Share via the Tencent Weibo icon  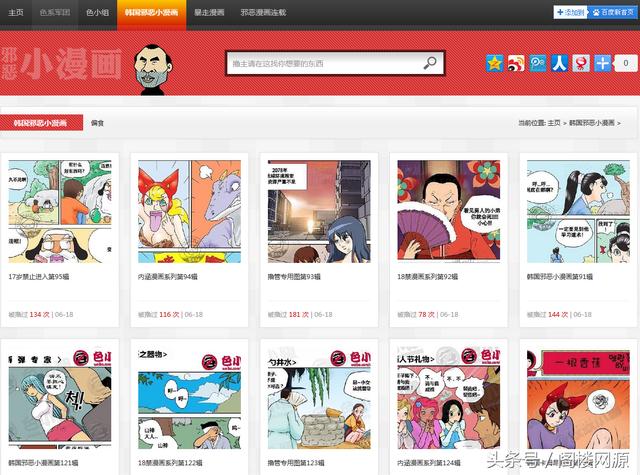pyautogui.click(x=538, y=63)
